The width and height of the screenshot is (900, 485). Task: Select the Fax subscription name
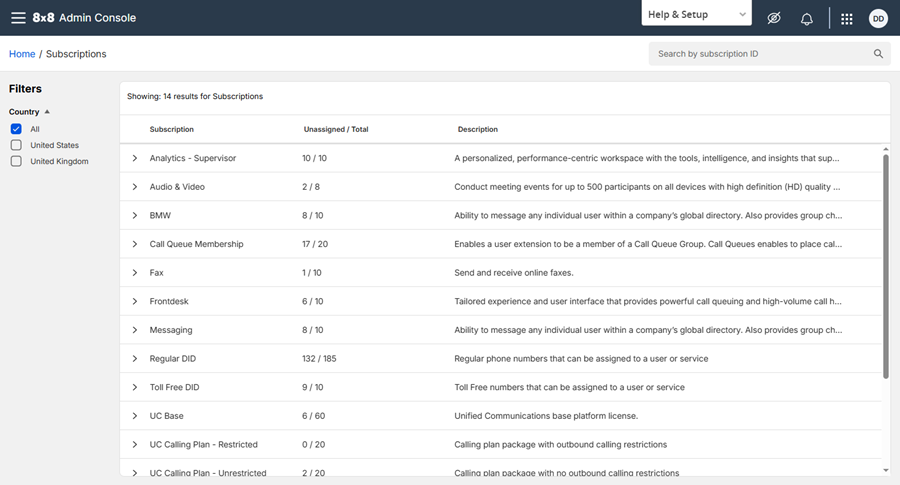(x=157, y=273)
